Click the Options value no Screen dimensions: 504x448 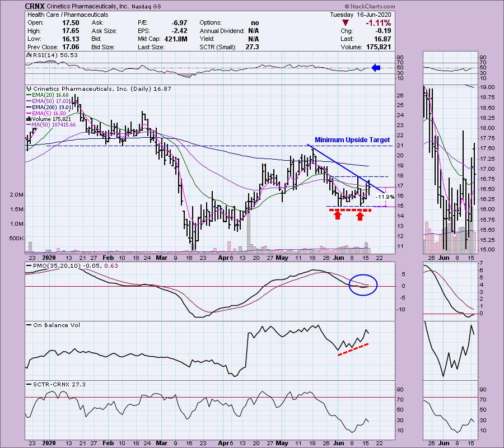point(255,23)
